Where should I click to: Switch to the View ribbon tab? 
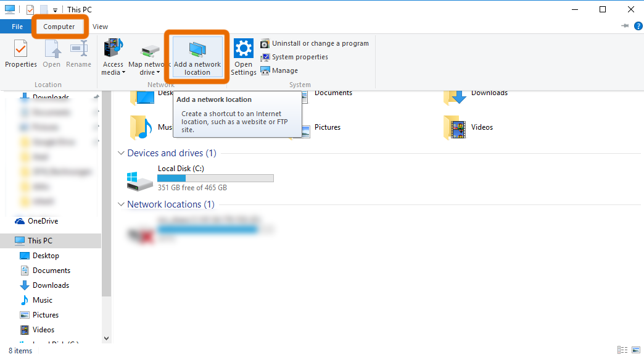coord(100,27)
